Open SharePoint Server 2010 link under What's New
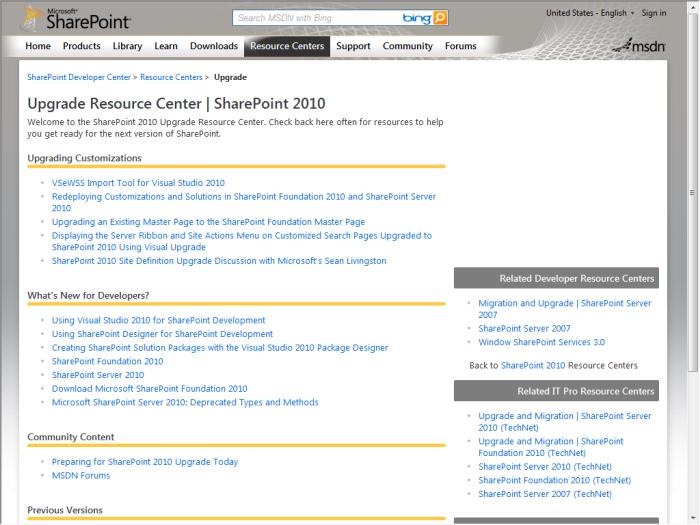Screen dimensions: 700x525 point(98,375)
